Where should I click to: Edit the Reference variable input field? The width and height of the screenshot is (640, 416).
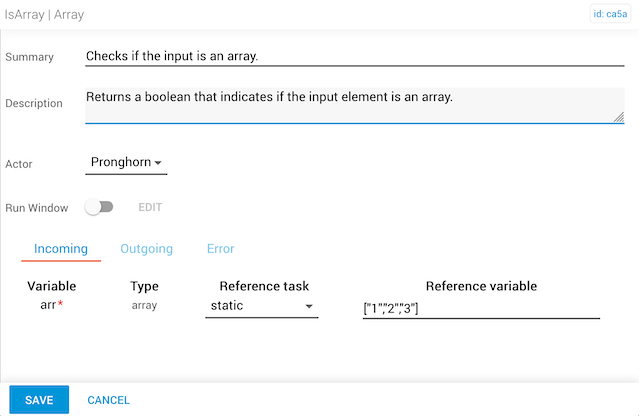coord(481,308)
